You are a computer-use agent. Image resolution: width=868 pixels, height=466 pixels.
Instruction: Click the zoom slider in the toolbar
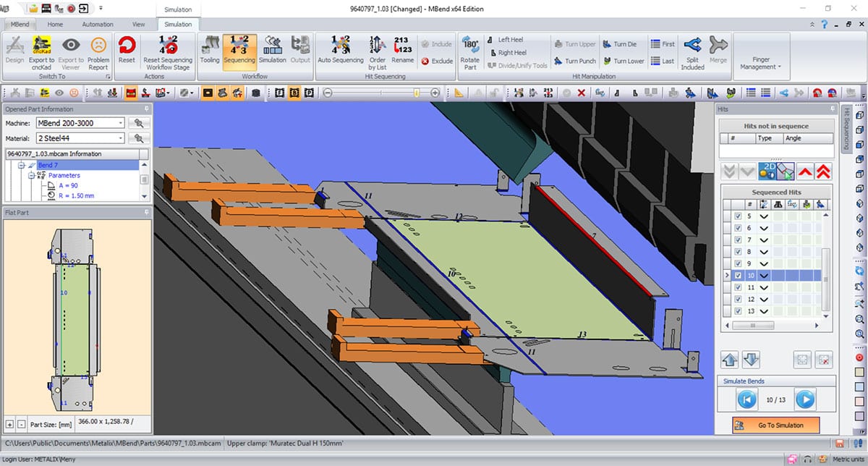click(381, 93)
